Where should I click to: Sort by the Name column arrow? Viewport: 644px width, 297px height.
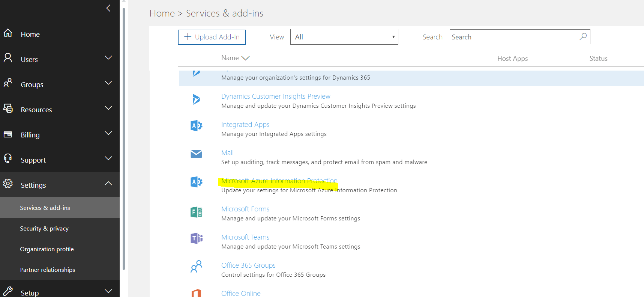click(x=245, y=58)
